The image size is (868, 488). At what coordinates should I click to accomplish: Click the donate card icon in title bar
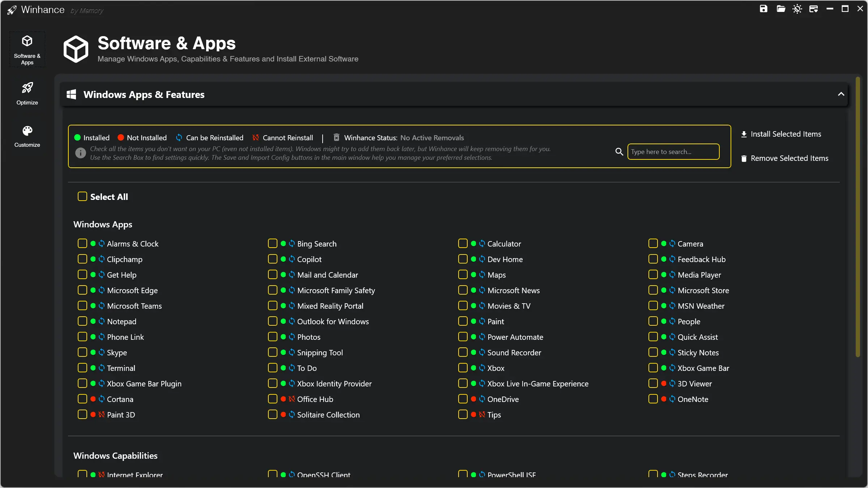pos(814,9)
